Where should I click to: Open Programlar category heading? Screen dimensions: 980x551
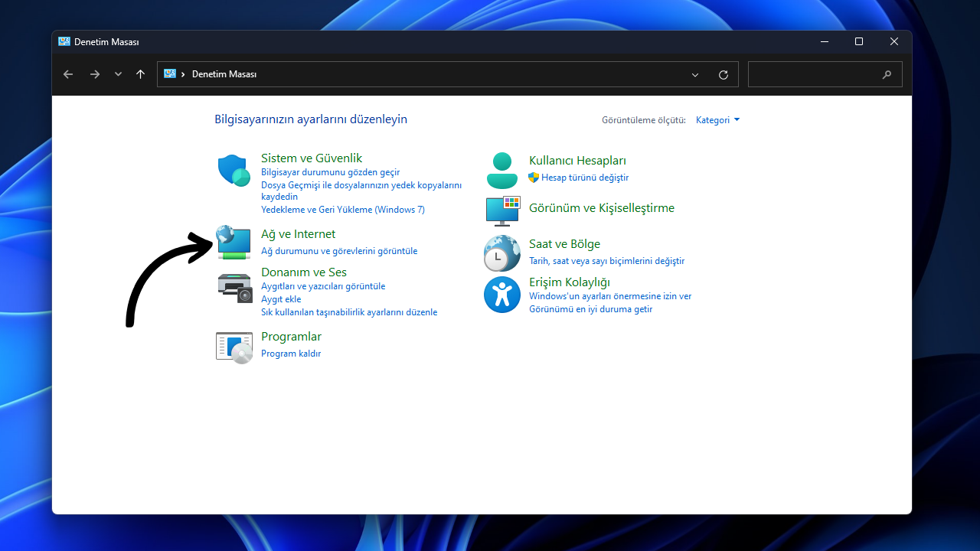[291, 337]
